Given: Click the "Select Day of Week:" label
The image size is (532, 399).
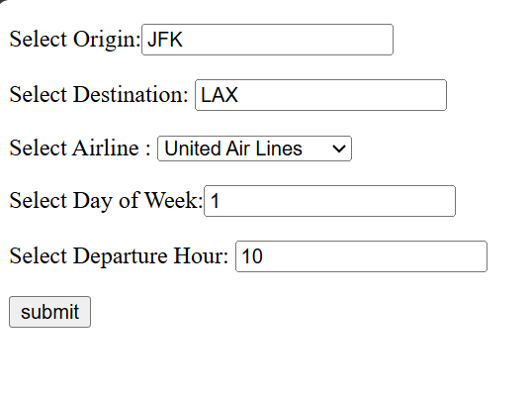Looking at the screenshot, I should click(x=106, y=201).
